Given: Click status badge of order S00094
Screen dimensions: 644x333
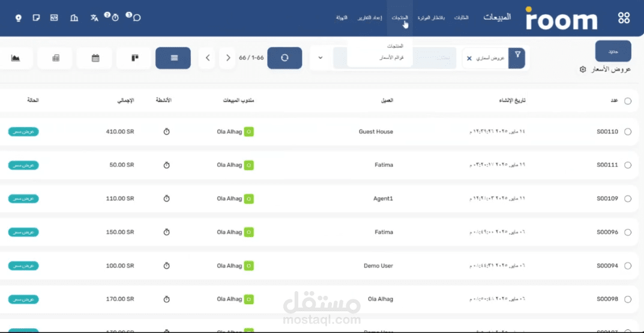Looking at the screenshot, I should pyautogui.click(x=23, y=266).
